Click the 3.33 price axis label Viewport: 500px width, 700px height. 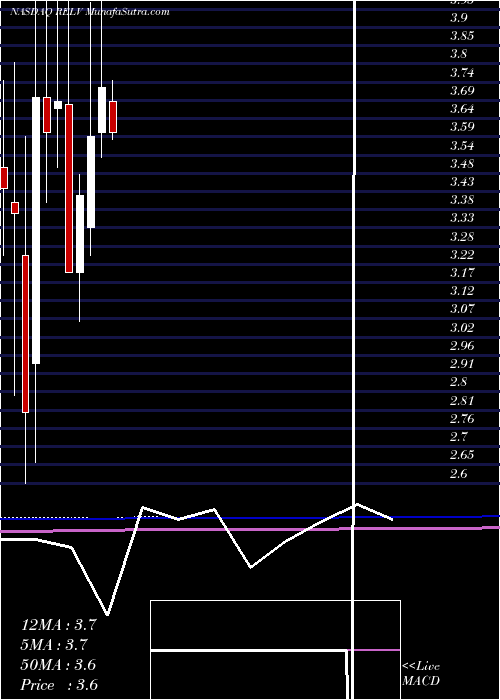point(462,218)
